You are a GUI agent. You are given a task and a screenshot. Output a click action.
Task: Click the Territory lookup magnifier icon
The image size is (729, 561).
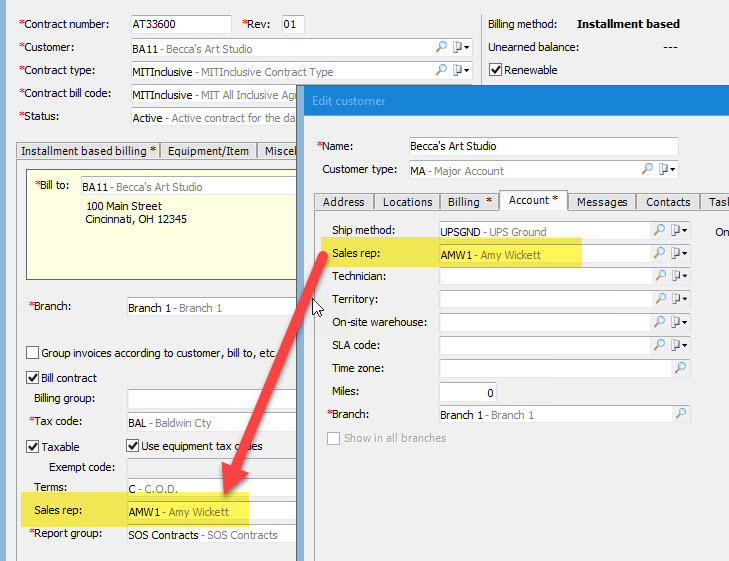(x=659, y=299)
